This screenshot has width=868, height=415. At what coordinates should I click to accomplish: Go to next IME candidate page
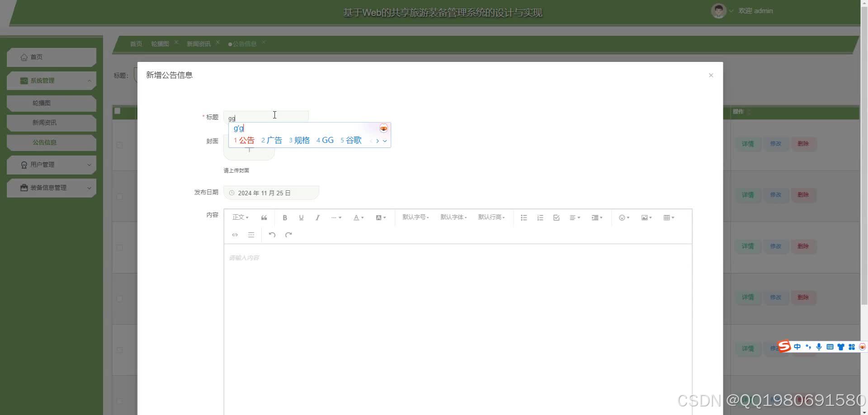coord(377,141)
